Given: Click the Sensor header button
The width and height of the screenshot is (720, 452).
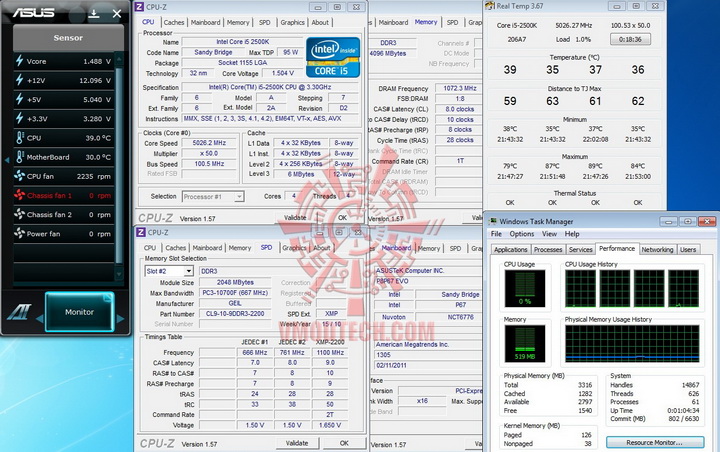Looking at the screenshot, I should tap(68, 38).
